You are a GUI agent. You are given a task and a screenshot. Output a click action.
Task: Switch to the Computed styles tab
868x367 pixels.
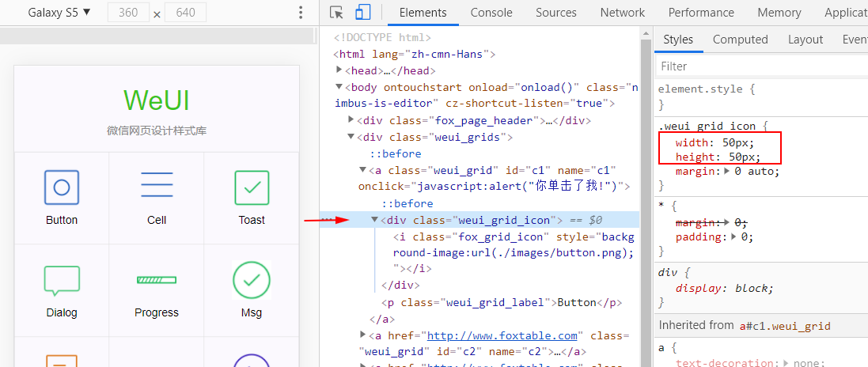point(740,40)
